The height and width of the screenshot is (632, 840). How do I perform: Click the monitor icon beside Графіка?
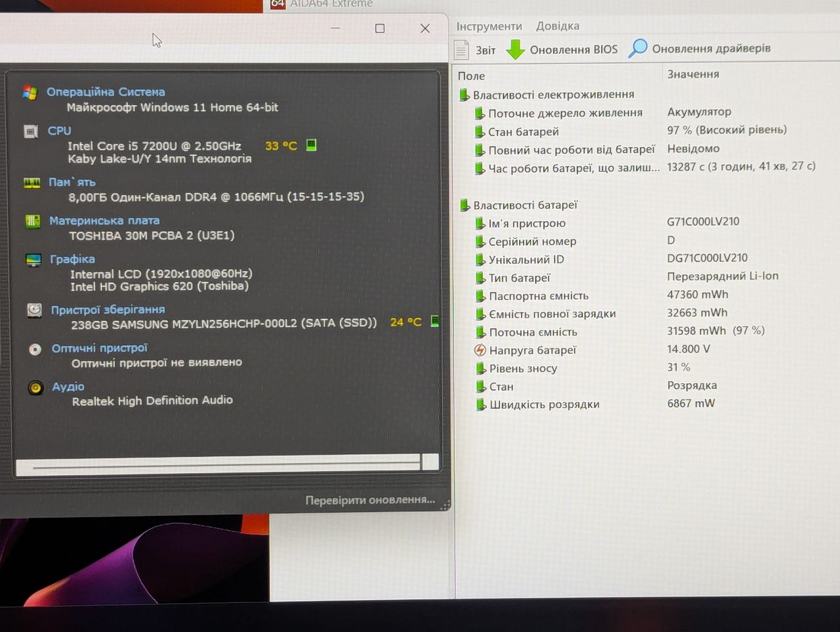[33, 260]
